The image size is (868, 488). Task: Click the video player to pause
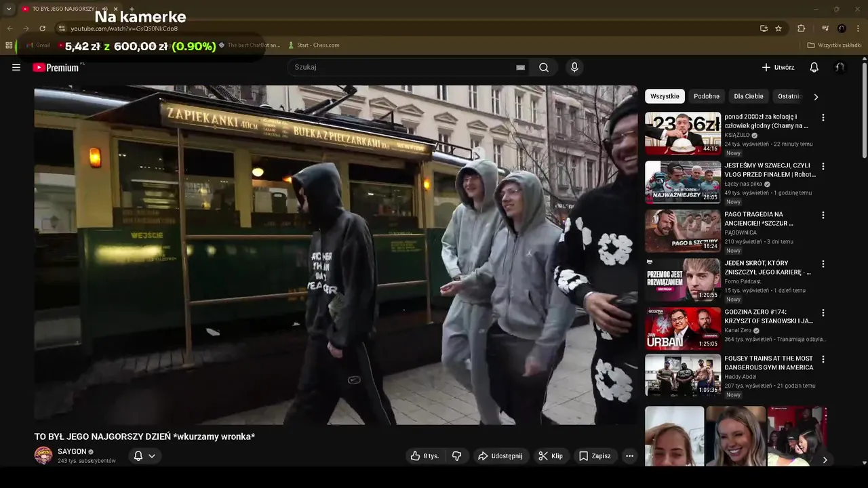(336, 255)
